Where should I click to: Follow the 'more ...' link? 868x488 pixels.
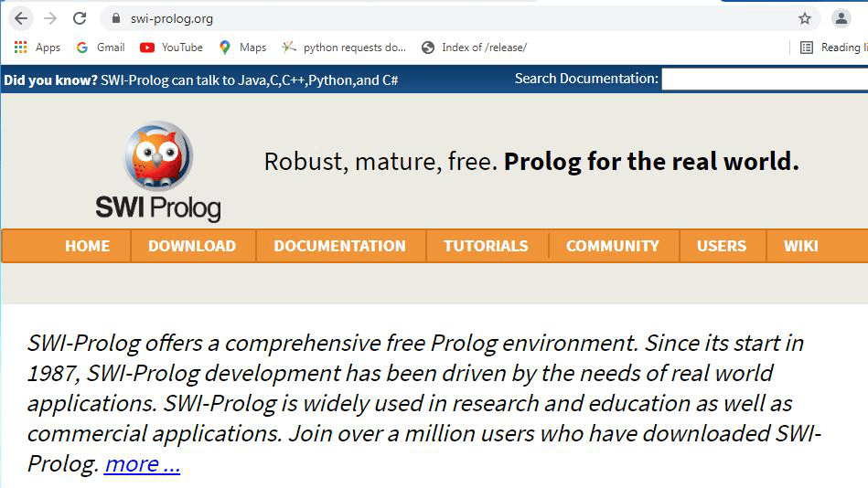(143, 463)
